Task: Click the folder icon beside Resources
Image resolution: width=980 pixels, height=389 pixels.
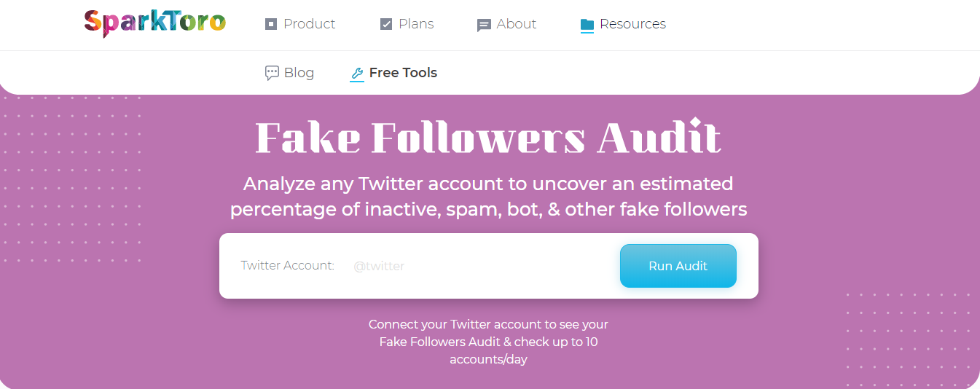Action: tap(587, 25)
